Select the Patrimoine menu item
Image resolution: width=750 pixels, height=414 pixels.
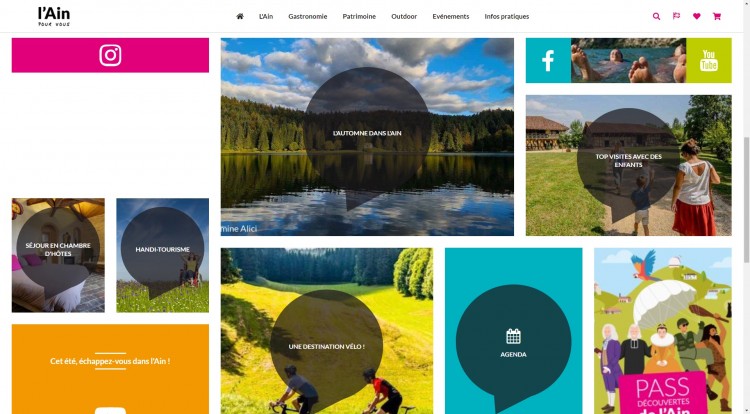pos(359,16)
